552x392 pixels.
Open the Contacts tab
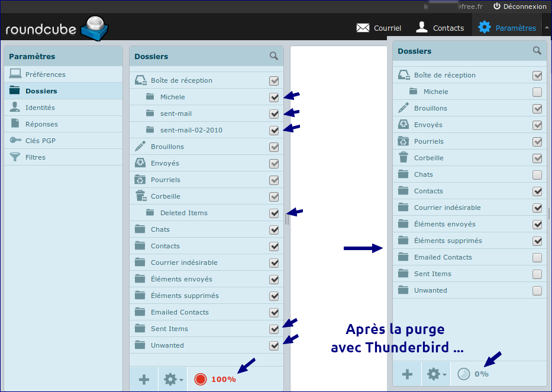pyautogui.click(x=440, y=28)
